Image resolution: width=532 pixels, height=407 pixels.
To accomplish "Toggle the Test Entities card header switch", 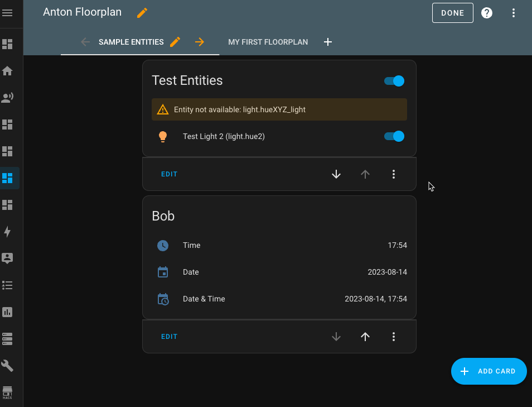I will tap(394, 81).
